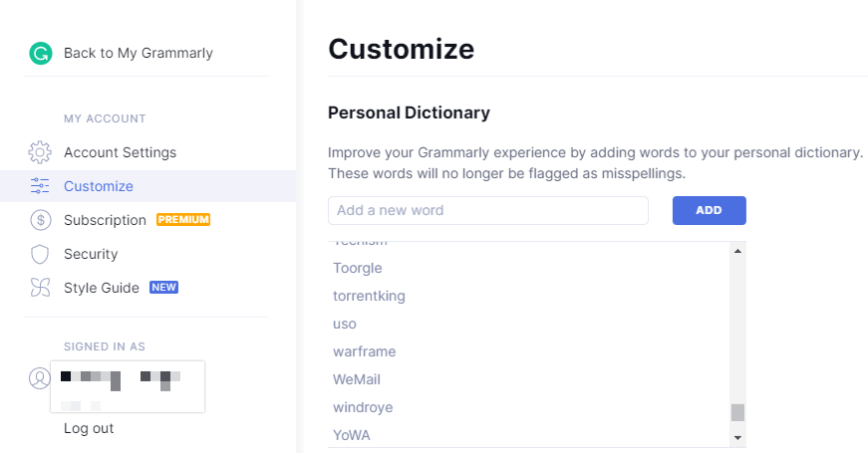
Task: Click the blue ADD button
Action: click(710, 210)
